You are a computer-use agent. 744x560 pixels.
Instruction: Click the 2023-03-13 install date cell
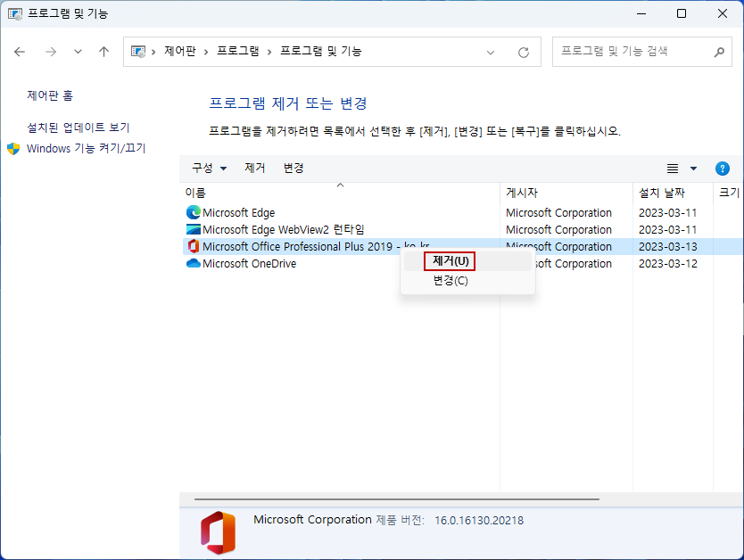click(667, 247)
